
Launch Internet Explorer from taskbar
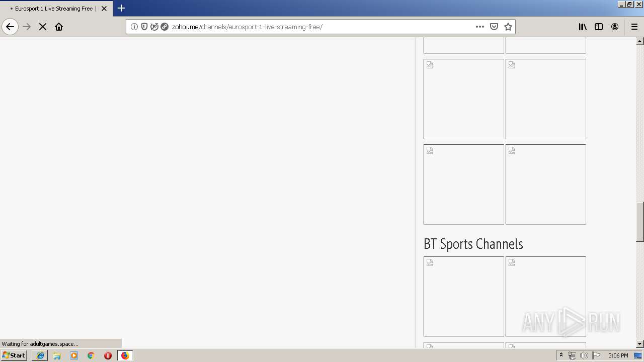[40, 355]
